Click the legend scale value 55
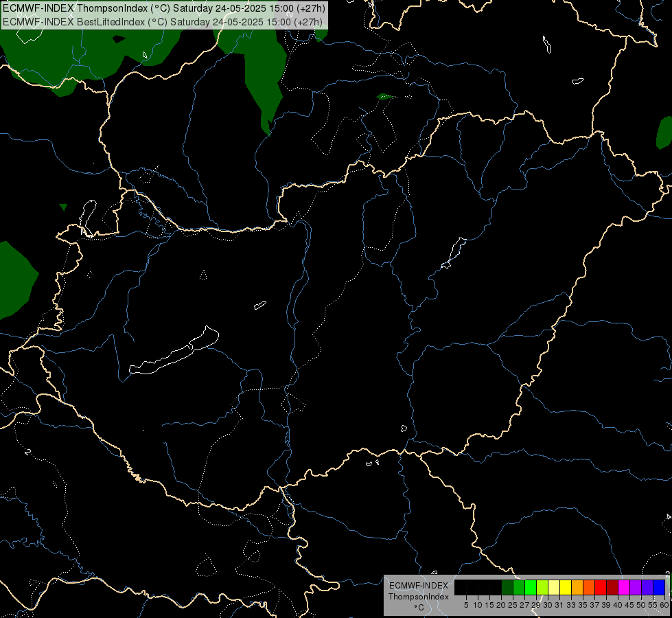 [653, 605]
